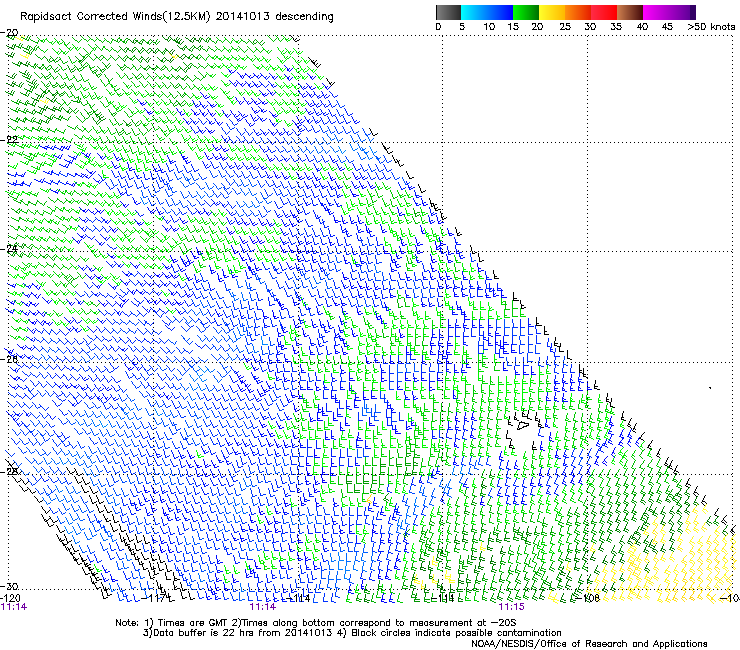740x650 pixels.
Task: Select the dark purple 45-50 knots legend color
Action: click(x=682, y=12)
